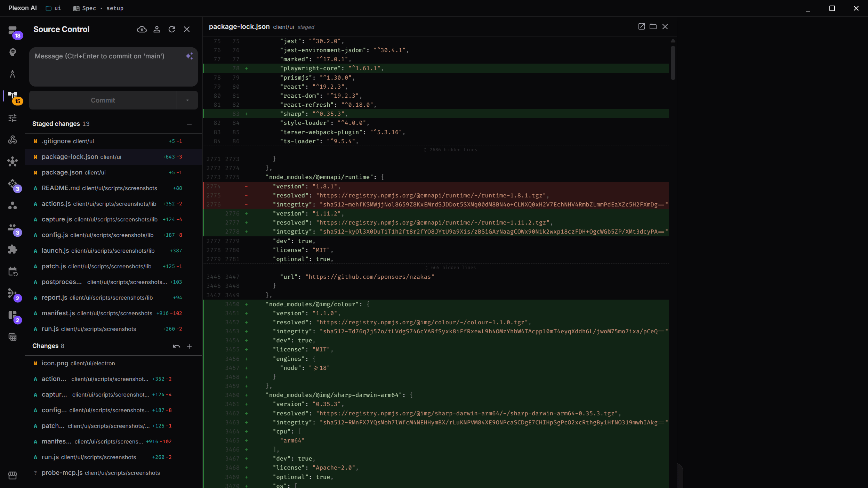This screenshot has height=488, width=868.
Task: Select icon.png under Changes
Action: click(113, 363)
